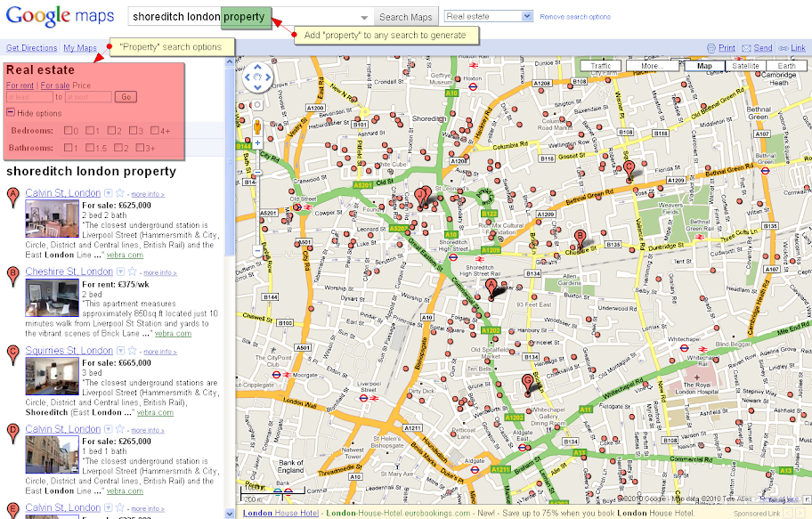Viewport: 812px width, 519px height.
Task: Pan the map up with the arrow
Action: (257, 68)
